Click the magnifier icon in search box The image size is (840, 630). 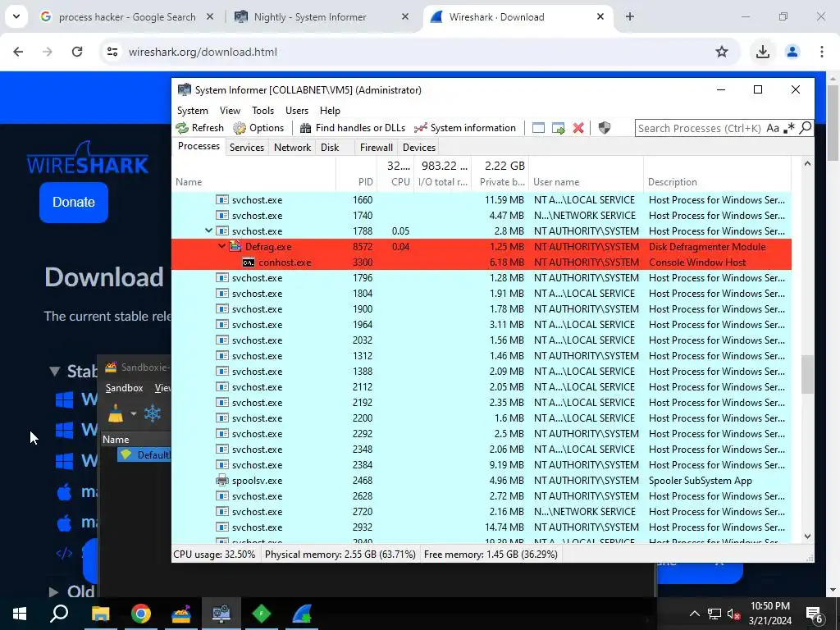(x=805, y=128)
